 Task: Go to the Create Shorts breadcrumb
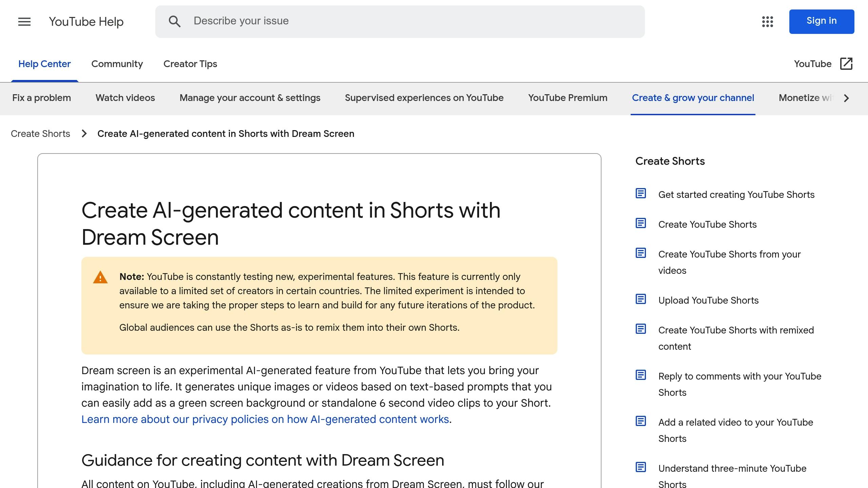pos(40,134)
